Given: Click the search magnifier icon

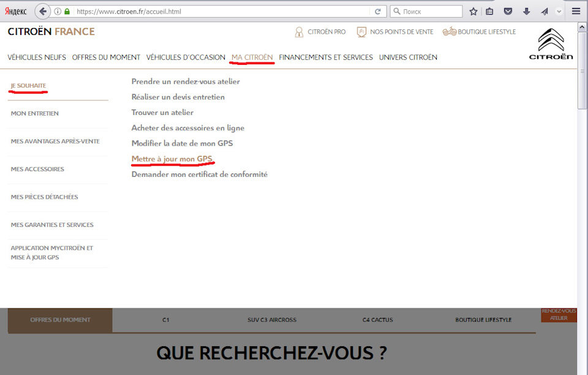Looking at the screenshot, I should coord(397,12).
